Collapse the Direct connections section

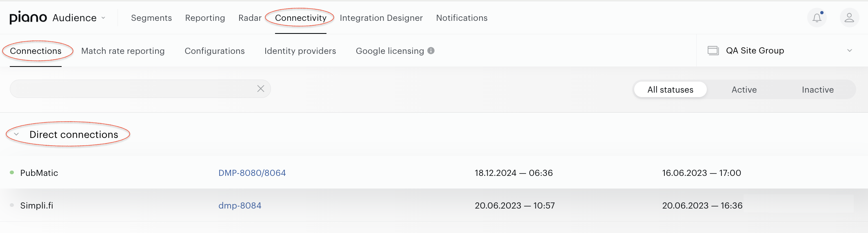click(16, 134)
